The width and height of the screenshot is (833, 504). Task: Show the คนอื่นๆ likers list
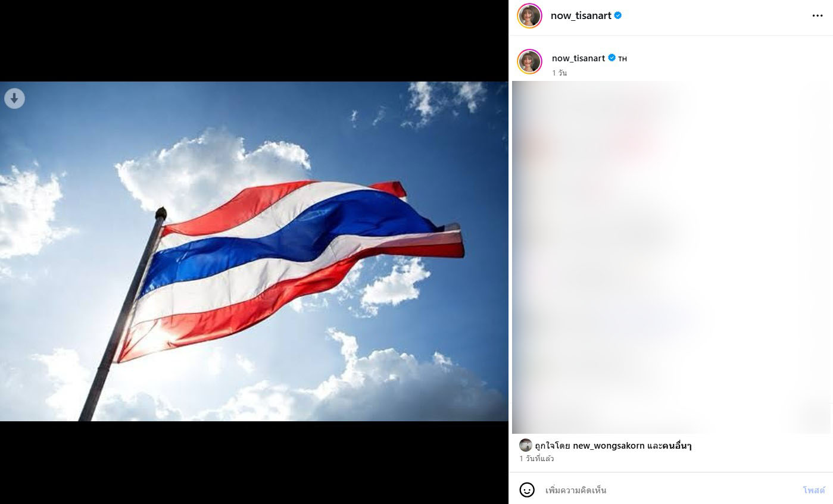(x=678, y=446)
